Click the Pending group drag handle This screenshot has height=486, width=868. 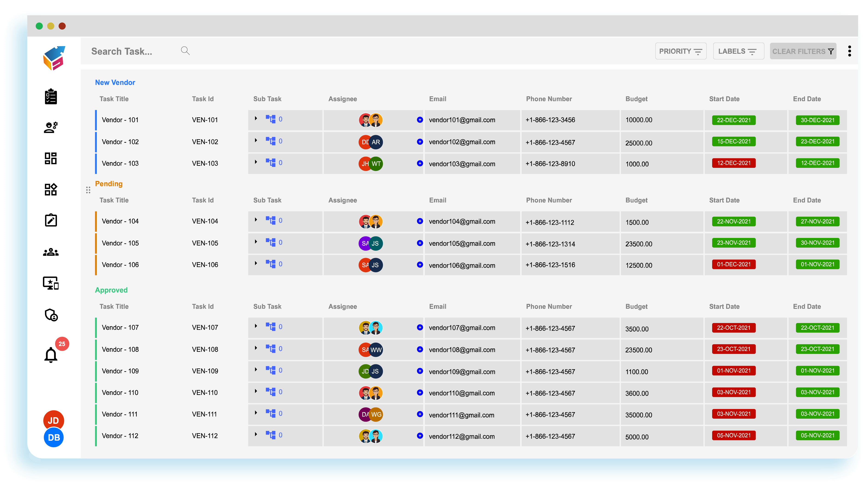point(88,190)
